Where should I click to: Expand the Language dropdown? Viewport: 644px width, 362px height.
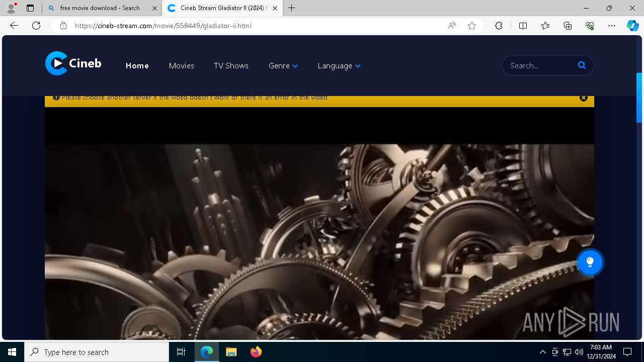[x=339, y=66]
